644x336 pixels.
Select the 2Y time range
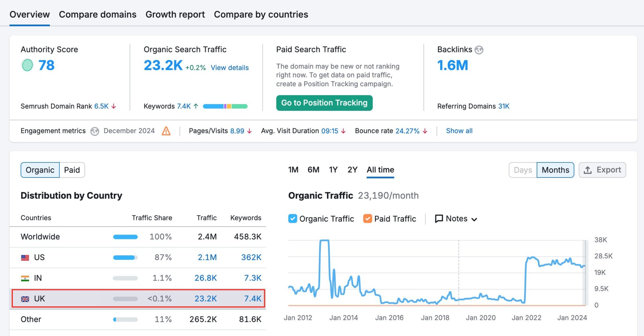coord(352,170)
